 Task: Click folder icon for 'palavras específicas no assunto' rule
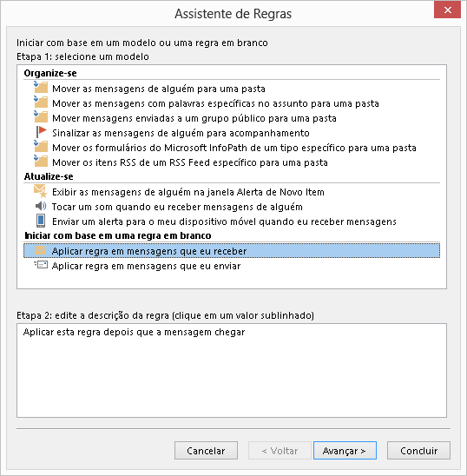click(41, 102)
